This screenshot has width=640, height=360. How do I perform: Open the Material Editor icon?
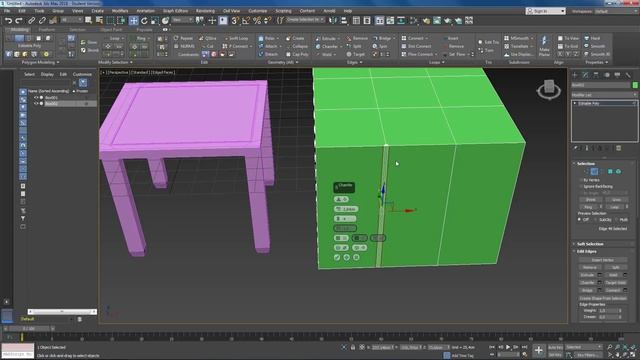414,20
